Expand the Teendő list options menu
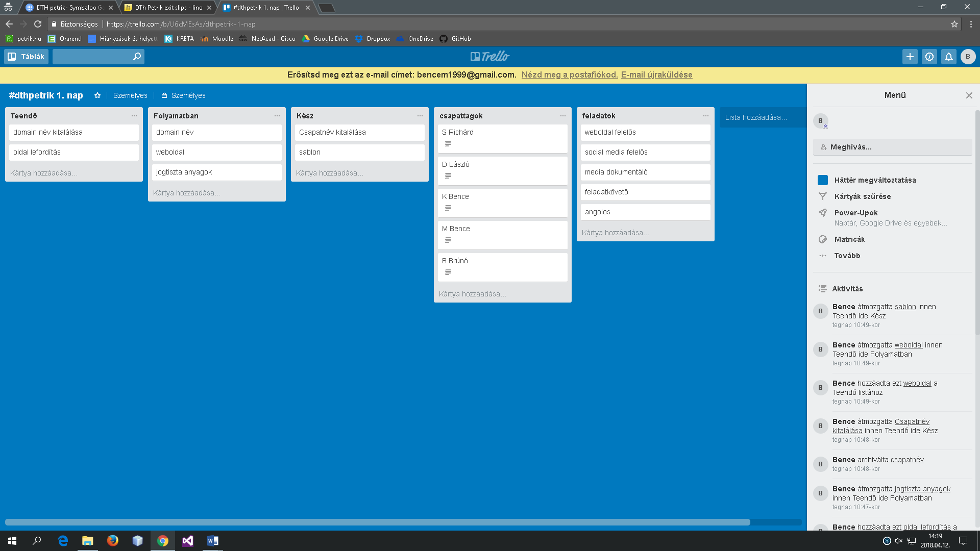 tap(134, 116)
